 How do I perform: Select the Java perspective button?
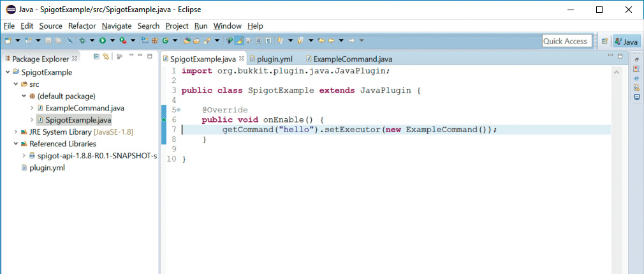tap(626, 41)
